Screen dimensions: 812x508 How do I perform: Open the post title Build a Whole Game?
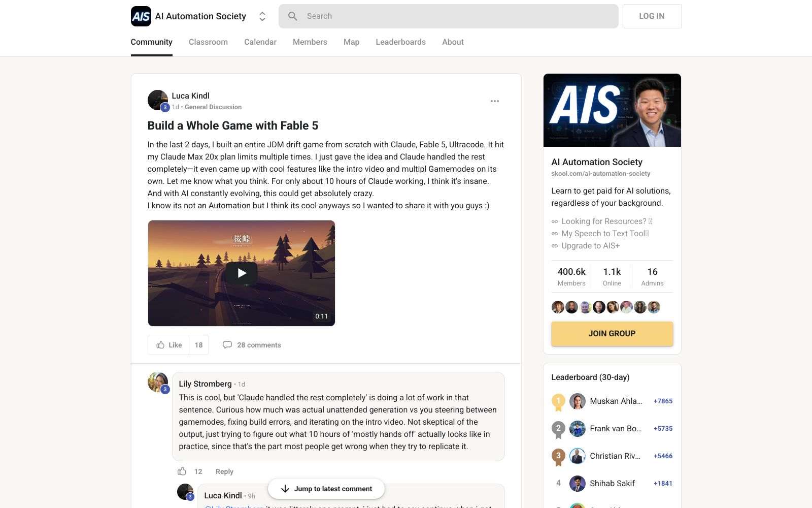tap(233, 125)
